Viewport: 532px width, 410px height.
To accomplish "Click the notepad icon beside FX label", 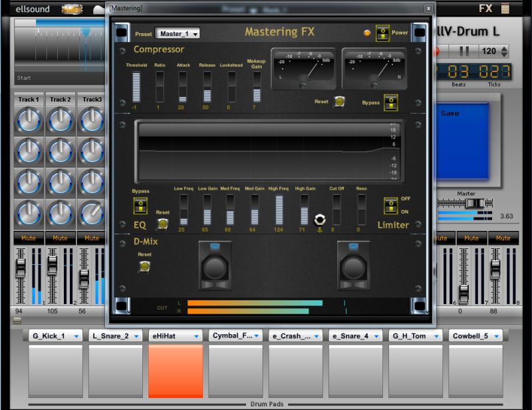I will (x=506, y=9).
